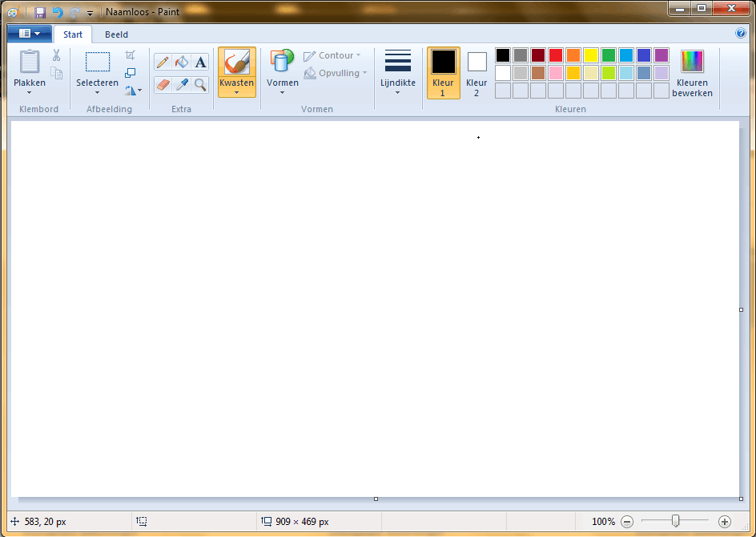Select the Magnifier tool
The height and width of the screenshot is (537, 756).
(x=200, y=85)
